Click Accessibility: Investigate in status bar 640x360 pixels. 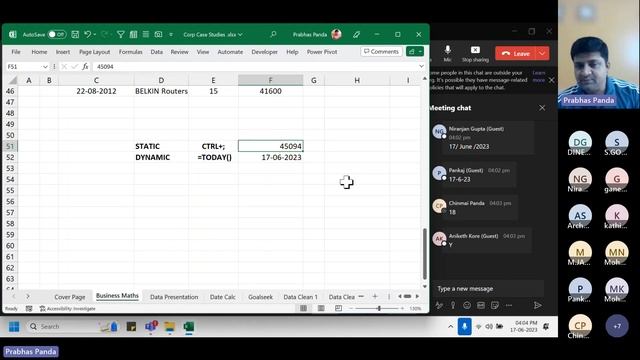(68, 309)
